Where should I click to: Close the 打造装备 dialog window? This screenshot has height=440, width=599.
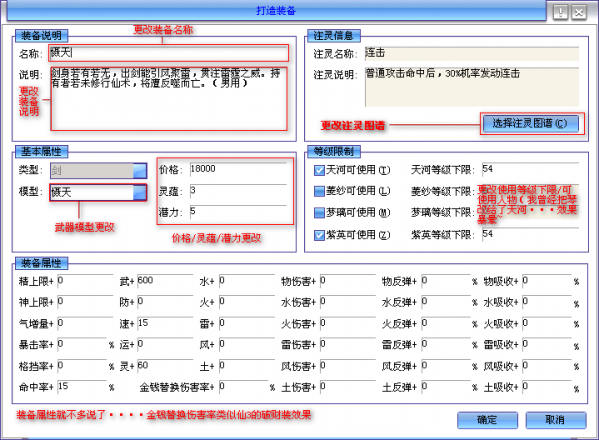pos(579,12)
